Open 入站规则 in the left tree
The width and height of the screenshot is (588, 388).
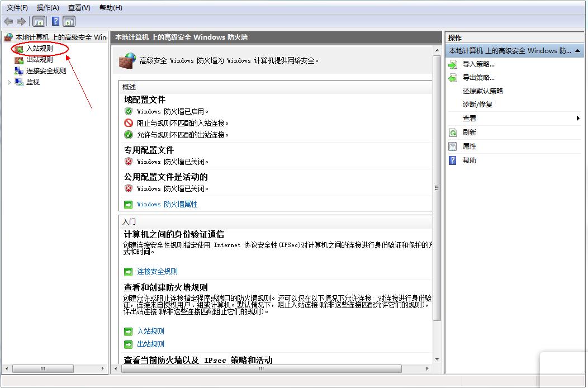pyautogui.click(x=39, y=49)
